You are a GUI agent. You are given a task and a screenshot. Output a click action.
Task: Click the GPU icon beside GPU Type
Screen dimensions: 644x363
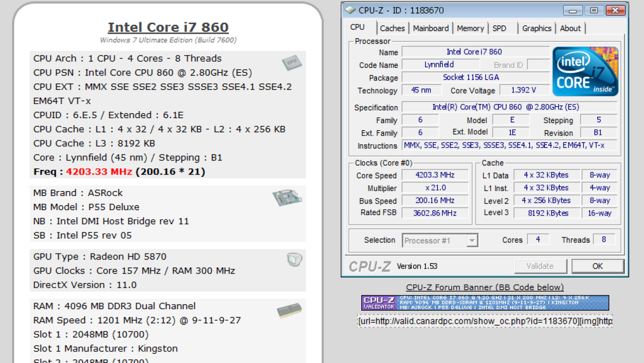294,259
